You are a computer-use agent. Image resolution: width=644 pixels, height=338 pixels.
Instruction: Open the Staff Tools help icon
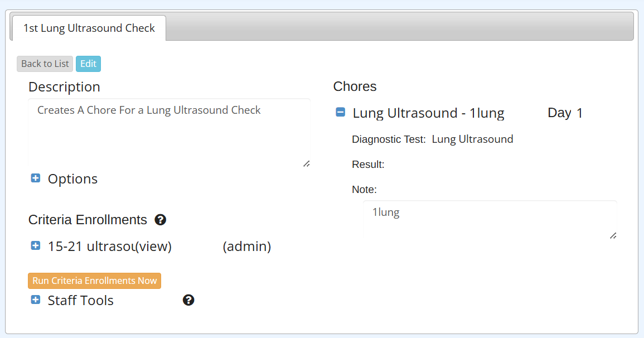188,301
